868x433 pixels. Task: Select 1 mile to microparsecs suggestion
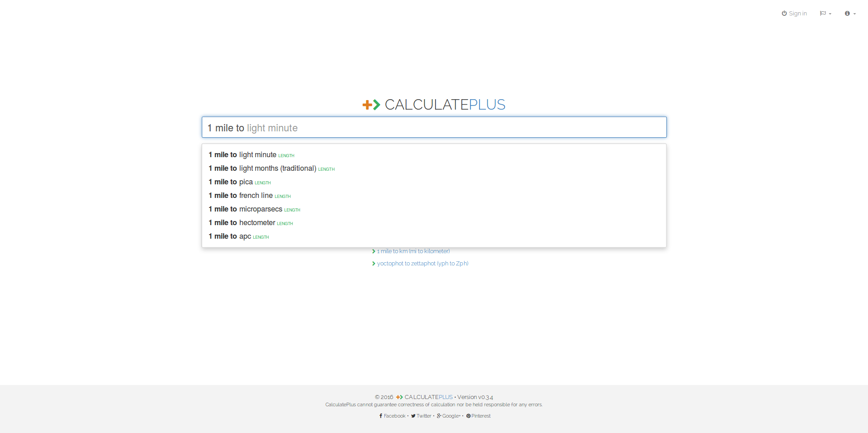[434, 209]
